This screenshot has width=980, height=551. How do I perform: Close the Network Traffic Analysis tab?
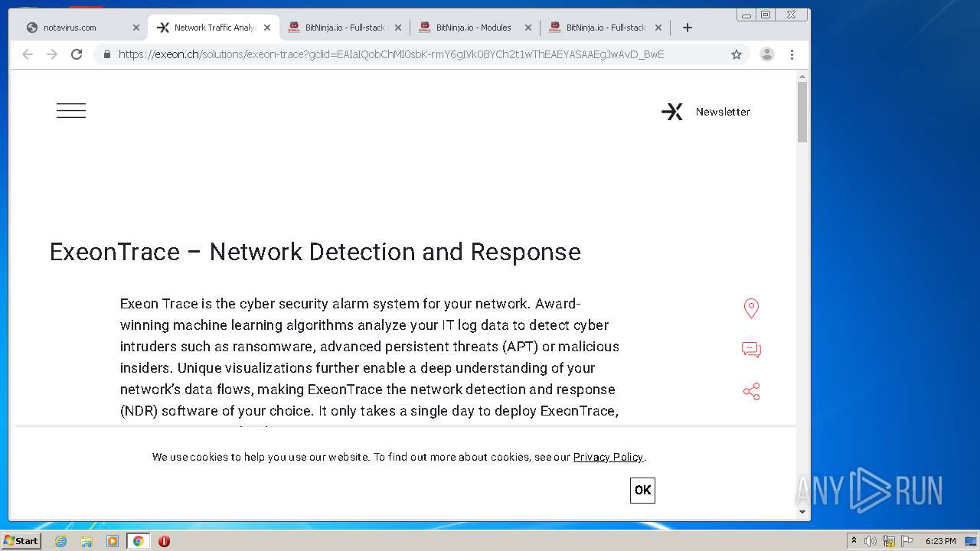pyautogui.click(x=267, y=28)
